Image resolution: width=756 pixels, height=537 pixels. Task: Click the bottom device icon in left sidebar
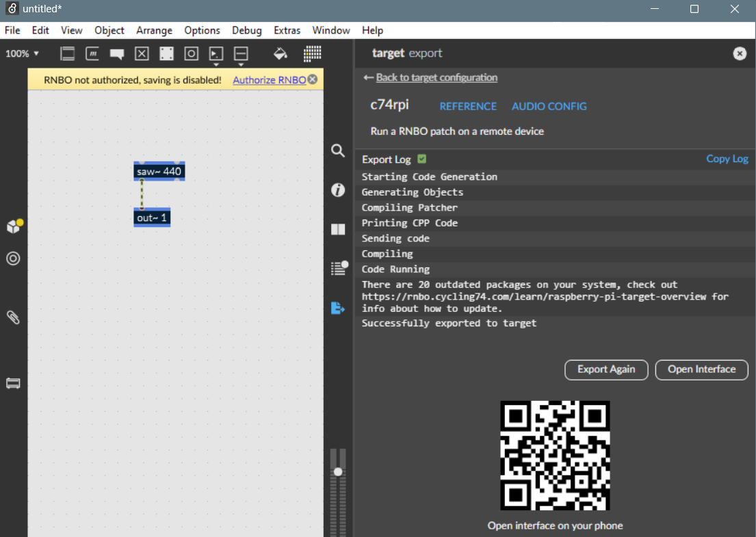13,384
